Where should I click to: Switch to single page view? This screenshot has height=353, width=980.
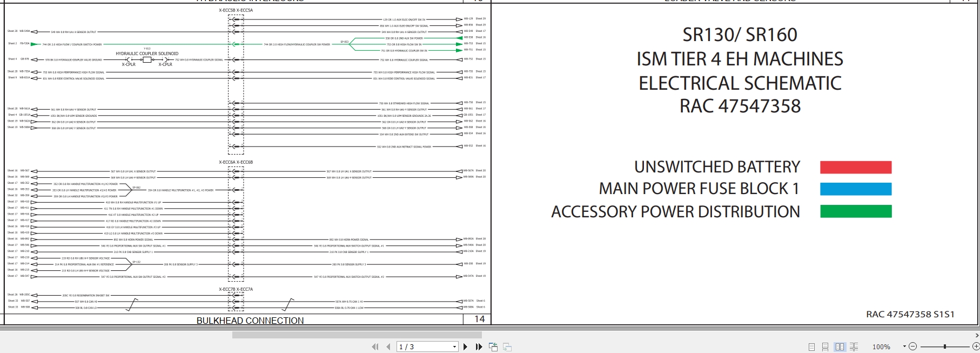point(812,347)
